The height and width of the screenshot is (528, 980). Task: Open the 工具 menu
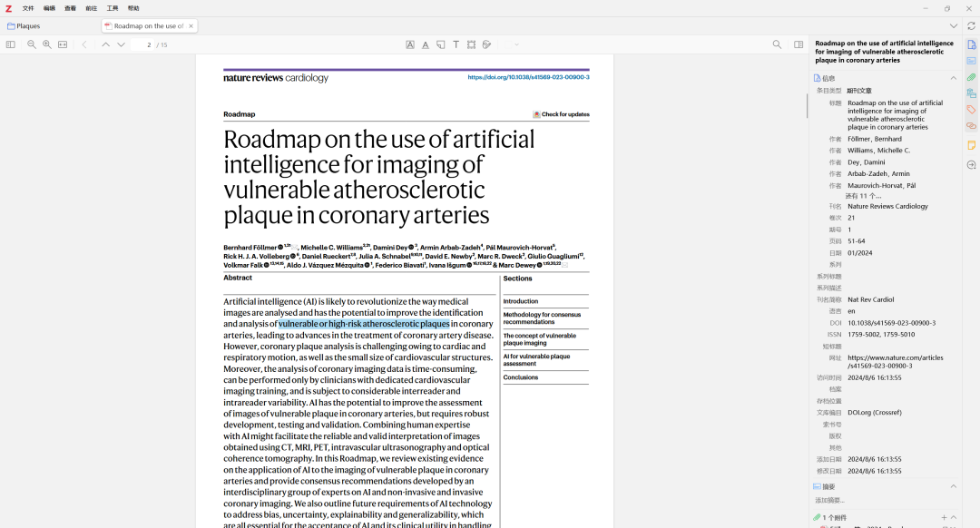pyautogui.click(x=113, y=8)
